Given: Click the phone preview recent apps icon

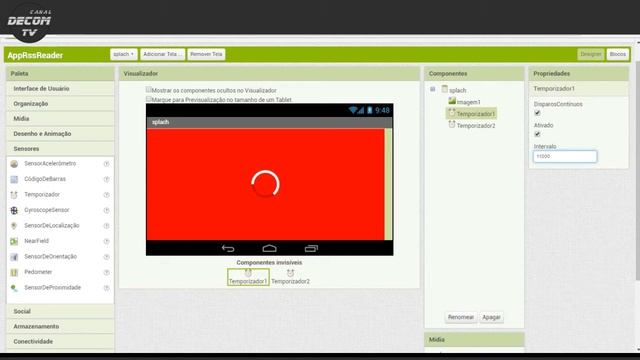Looking at the screenshot, I should 311,248.
